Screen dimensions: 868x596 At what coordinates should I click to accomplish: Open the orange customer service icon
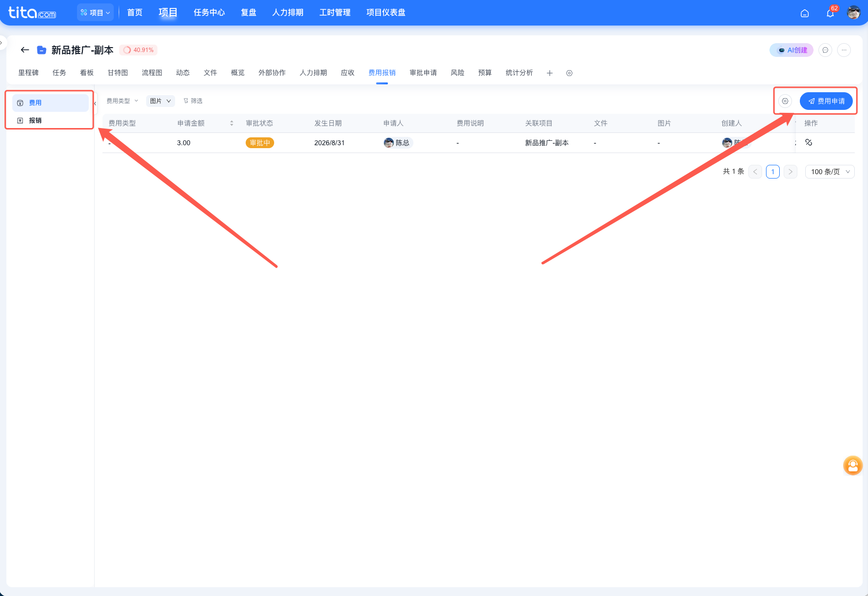853,466
